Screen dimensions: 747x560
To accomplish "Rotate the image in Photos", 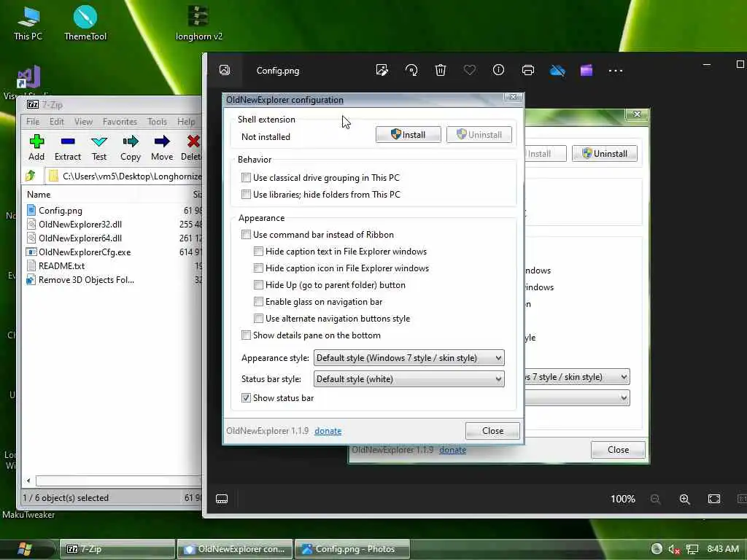I will pos(411,71).
